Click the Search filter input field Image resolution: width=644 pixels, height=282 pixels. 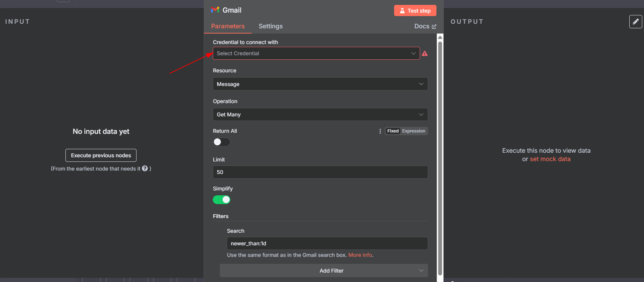click(327, 244)
